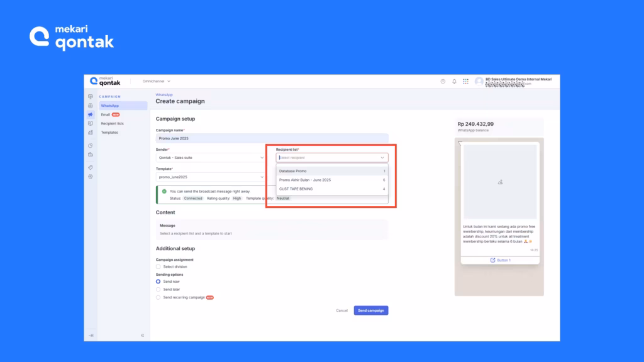Click the Neutral template quality badge
The image size is (644, 362).
283,198
